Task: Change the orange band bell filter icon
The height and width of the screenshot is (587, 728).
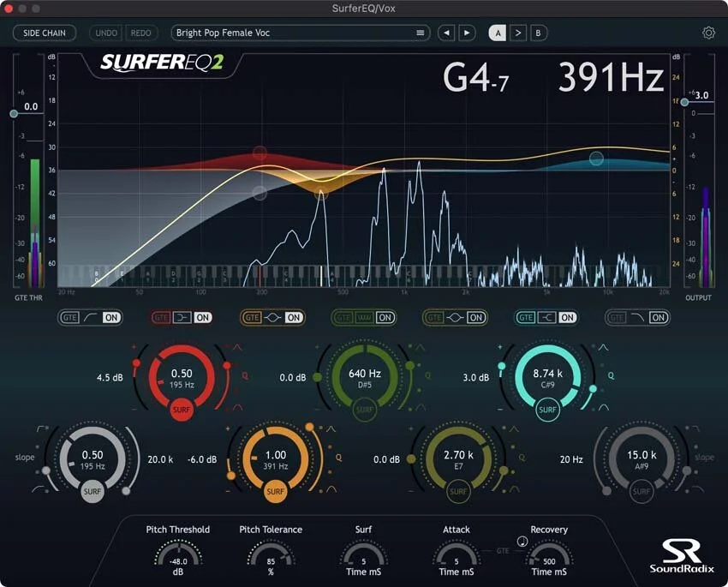Action: tap(272, 318)
